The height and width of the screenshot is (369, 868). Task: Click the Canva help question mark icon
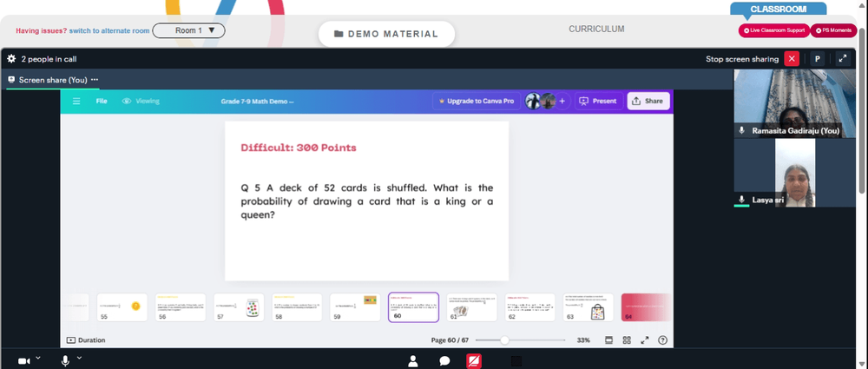(662, 340)
